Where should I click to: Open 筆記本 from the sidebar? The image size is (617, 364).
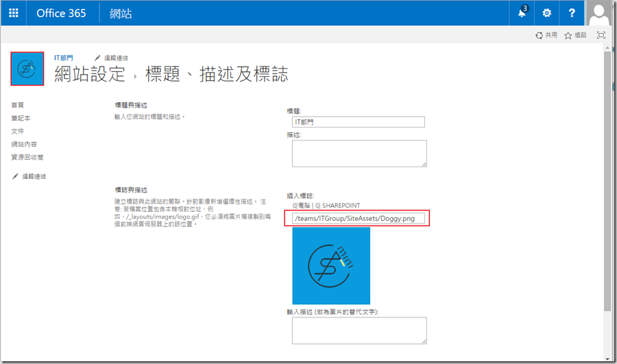coord(21,118)
